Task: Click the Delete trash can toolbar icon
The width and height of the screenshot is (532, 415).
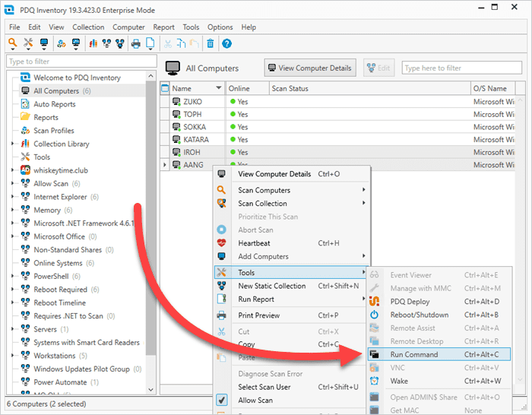Action: 211,43
